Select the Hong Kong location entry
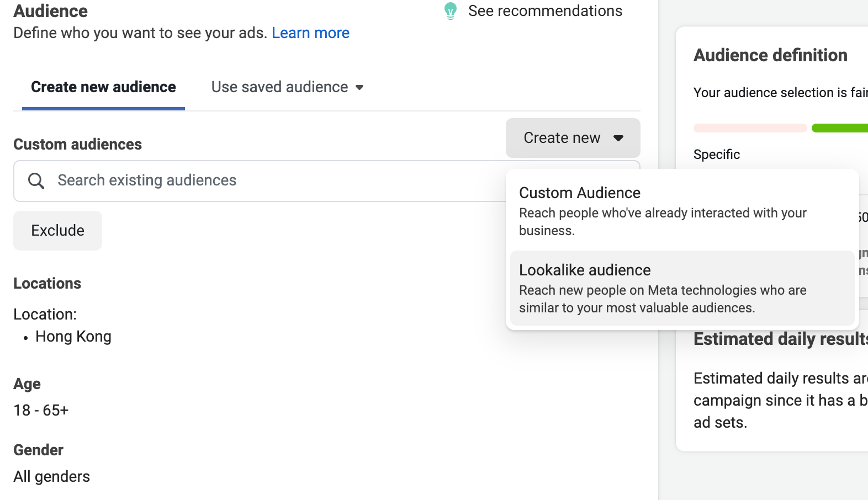 point(73,337)
